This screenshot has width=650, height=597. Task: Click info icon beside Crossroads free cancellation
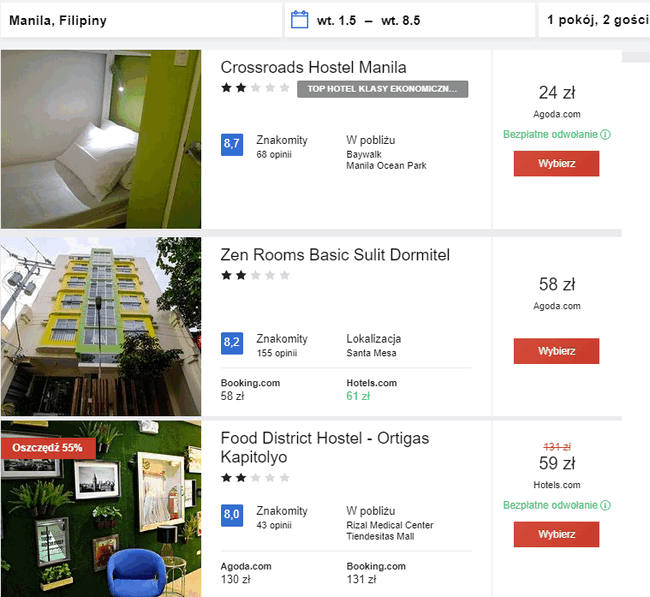coord(606,135)
